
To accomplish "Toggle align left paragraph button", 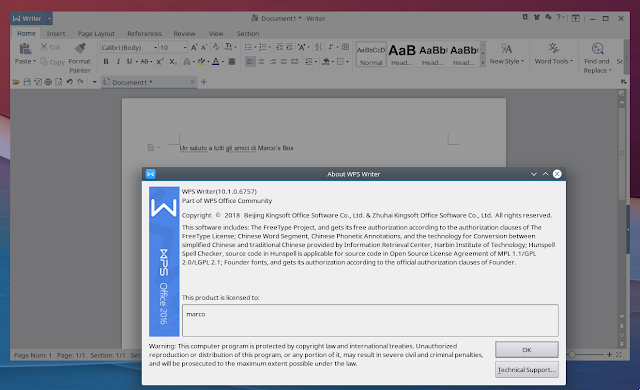I will click(250, 62).
